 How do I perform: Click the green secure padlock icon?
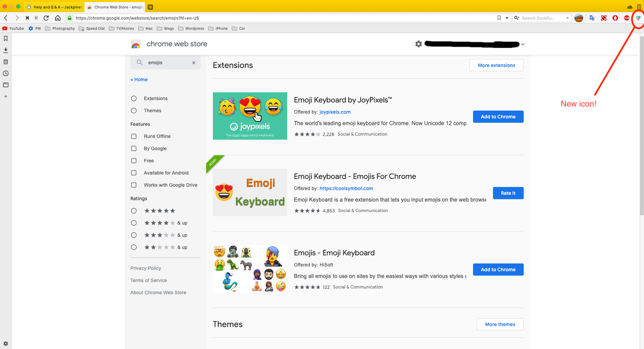pos(70,18)
